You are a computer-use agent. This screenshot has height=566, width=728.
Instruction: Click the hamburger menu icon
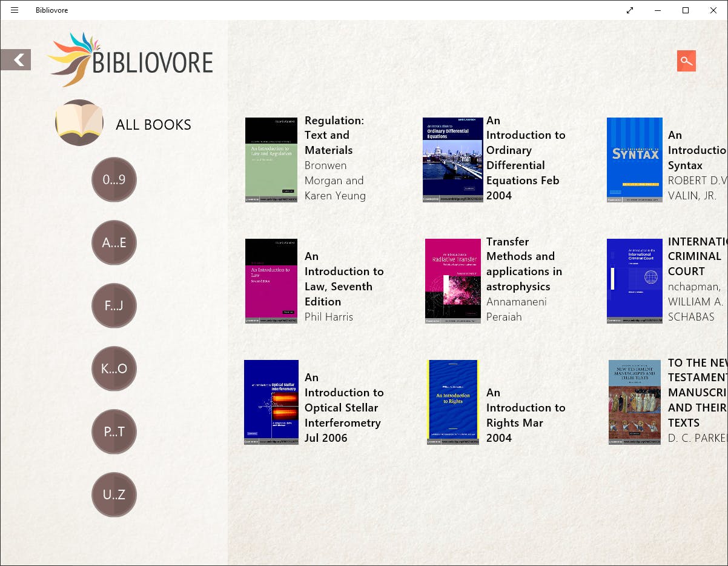13,10
